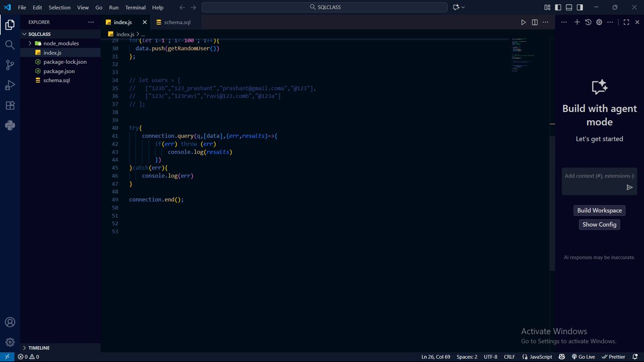Expand the node_modules folder
Image resolution: width=644 pixels, height=362 pixels.
(31, 43)
